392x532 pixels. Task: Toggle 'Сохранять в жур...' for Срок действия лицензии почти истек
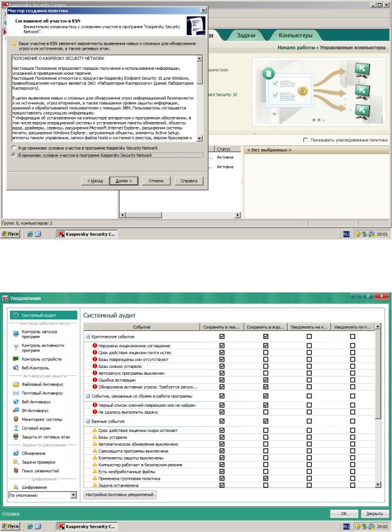tap(266, 353)
